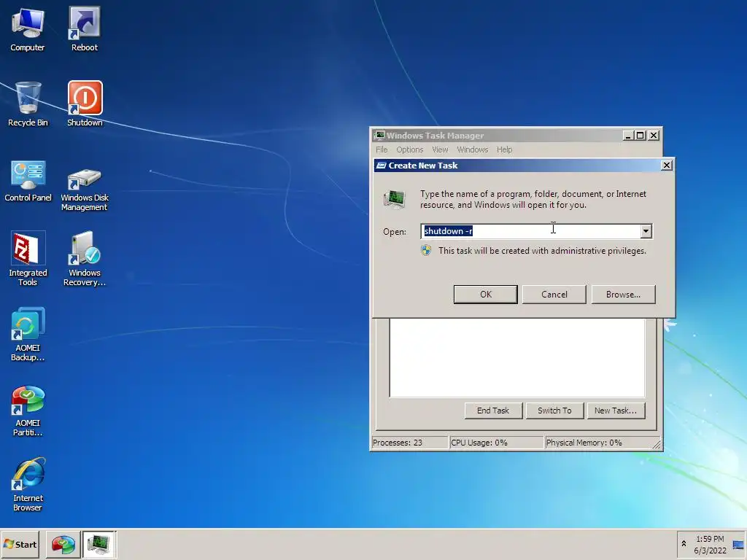747x560 pixels.
Task: Click the CPU Usage: 0% status entry
Action: point(496,443)
